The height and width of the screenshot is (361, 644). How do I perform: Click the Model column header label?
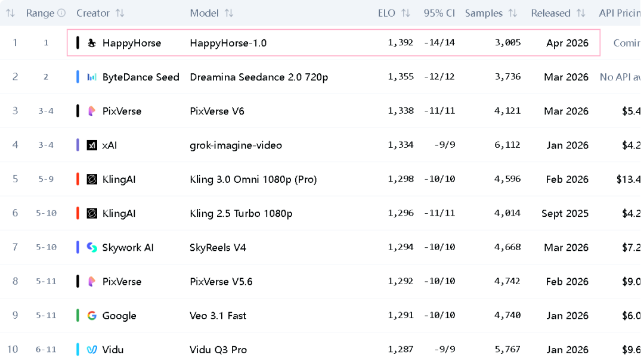[204, 13]
